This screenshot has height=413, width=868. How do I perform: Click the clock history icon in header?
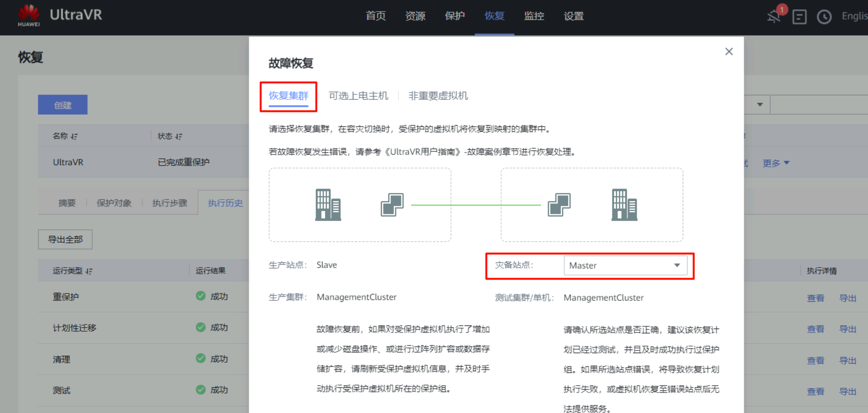pyautogui.click(x=824, y=17)
